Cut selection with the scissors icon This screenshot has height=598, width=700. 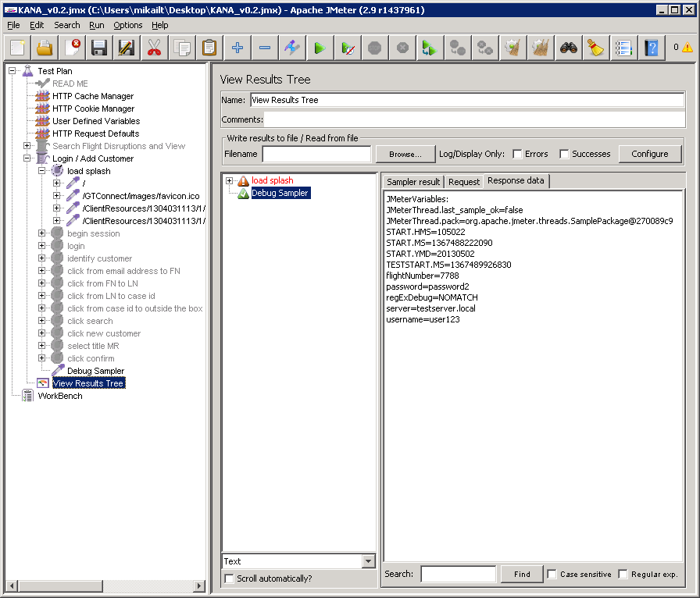(x=154, y=48)
